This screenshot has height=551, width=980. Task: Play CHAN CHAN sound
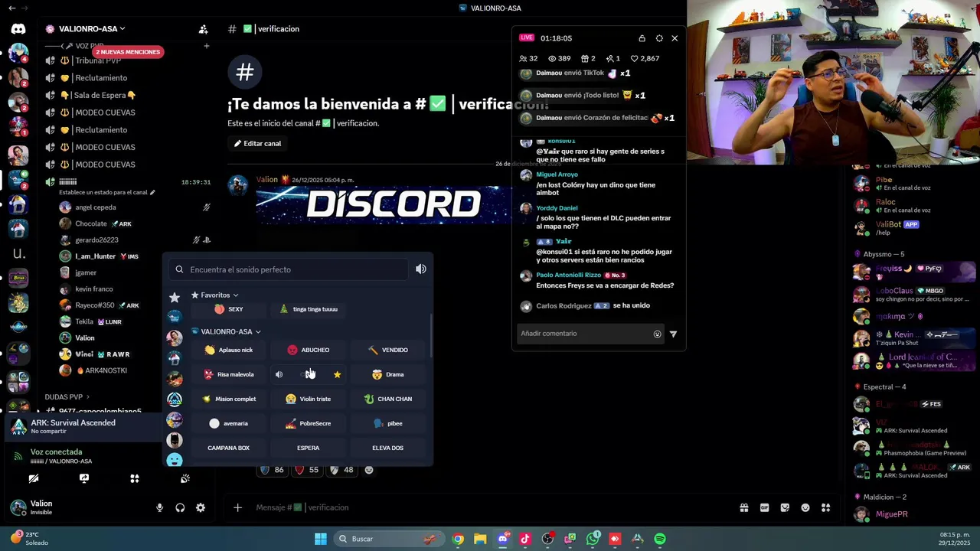pyautogui.click(x=388, y=399)
